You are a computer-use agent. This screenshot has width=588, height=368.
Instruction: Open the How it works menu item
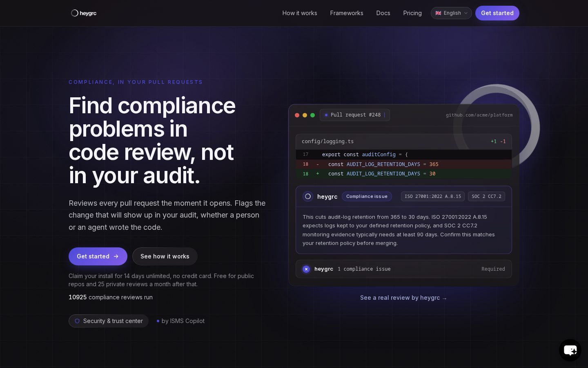(x=300, y=13)
